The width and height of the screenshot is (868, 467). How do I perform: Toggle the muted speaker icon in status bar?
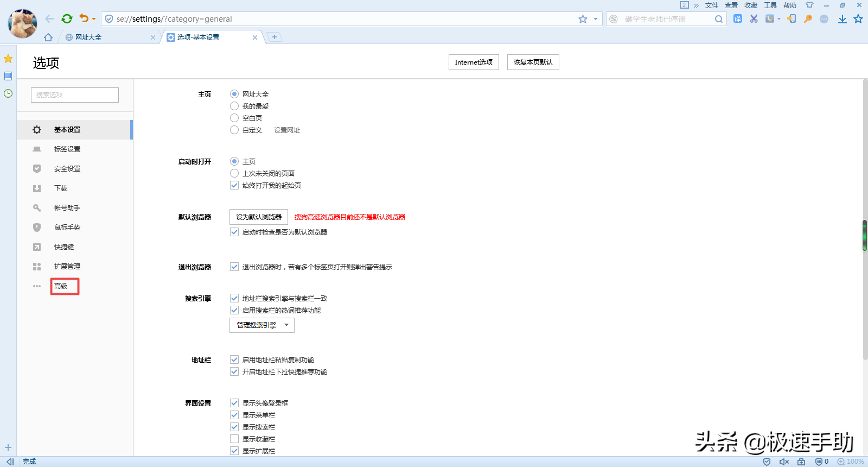(784, 462)
